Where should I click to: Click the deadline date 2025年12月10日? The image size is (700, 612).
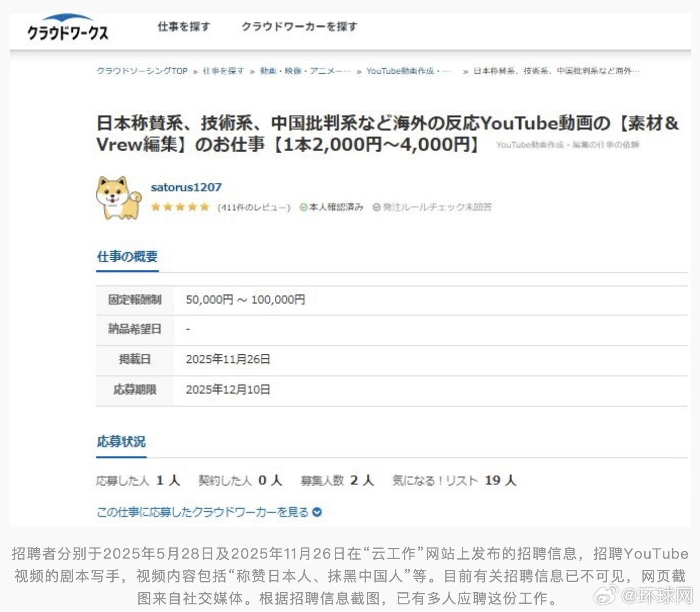[228, 390]
